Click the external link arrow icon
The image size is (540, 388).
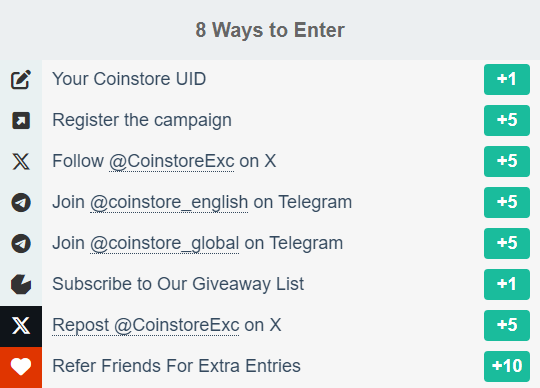[x=21, y=120]
